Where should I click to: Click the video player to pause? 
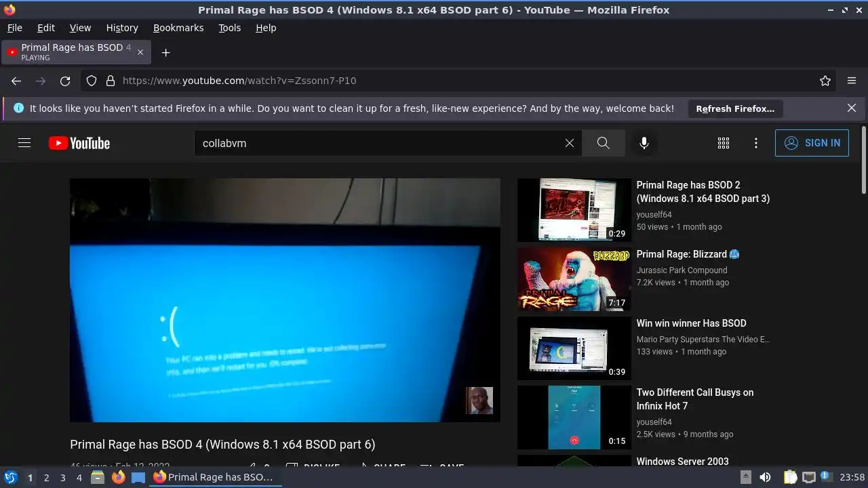pos(285,300)
